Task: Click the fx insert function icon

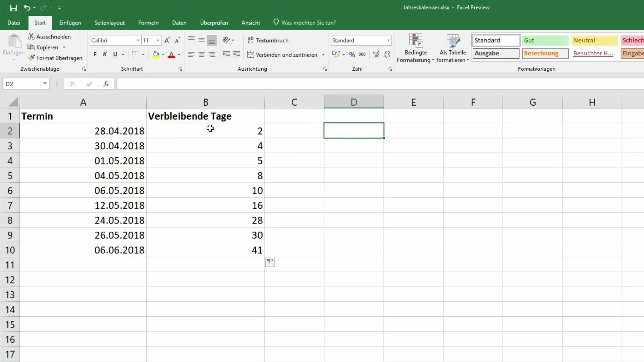Action: (106, 84)
